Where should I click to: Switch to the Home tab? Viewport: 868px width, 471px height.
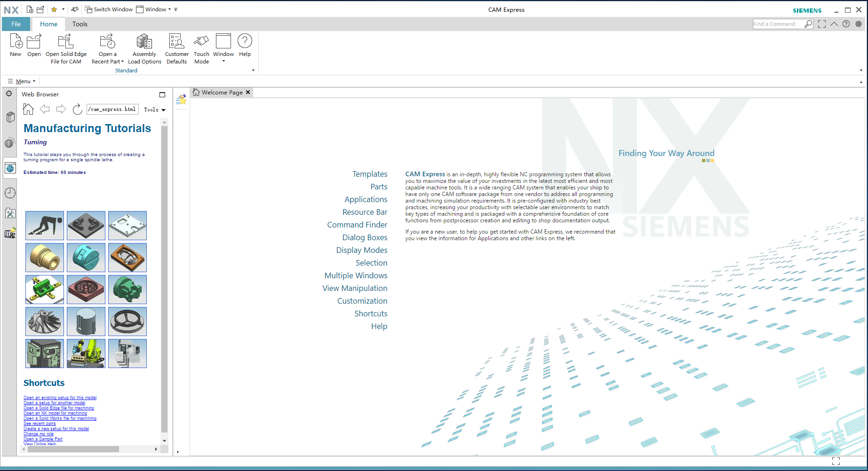(48, 24)
